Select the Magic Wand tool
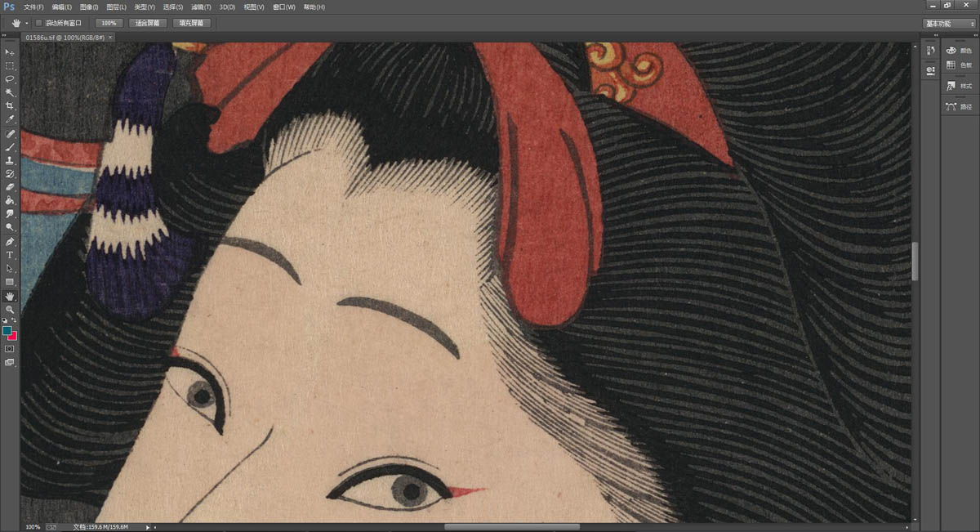Viewport: 980px width, 532px height. click(x=10, y=92)
